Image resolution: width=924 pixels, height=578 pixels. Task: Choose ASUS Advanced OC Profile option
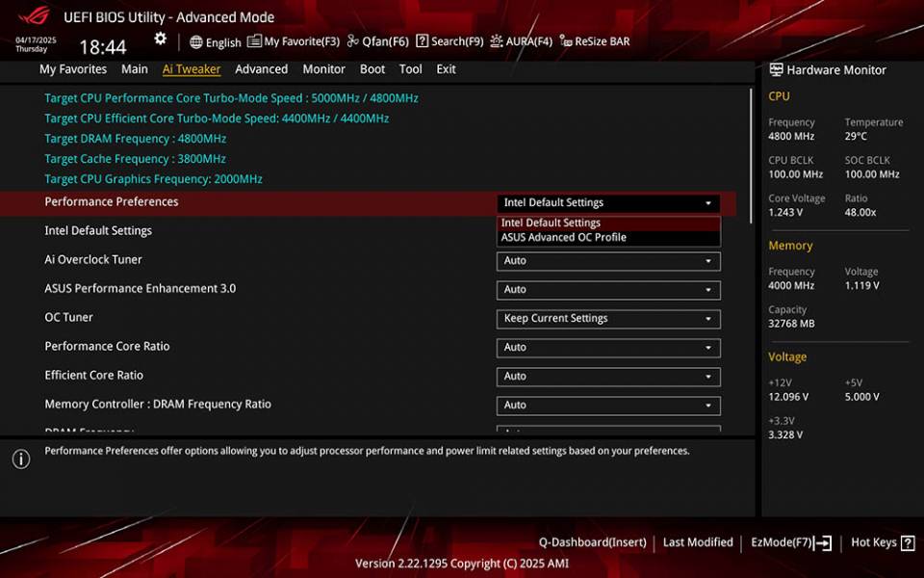[x=608, y=238]
